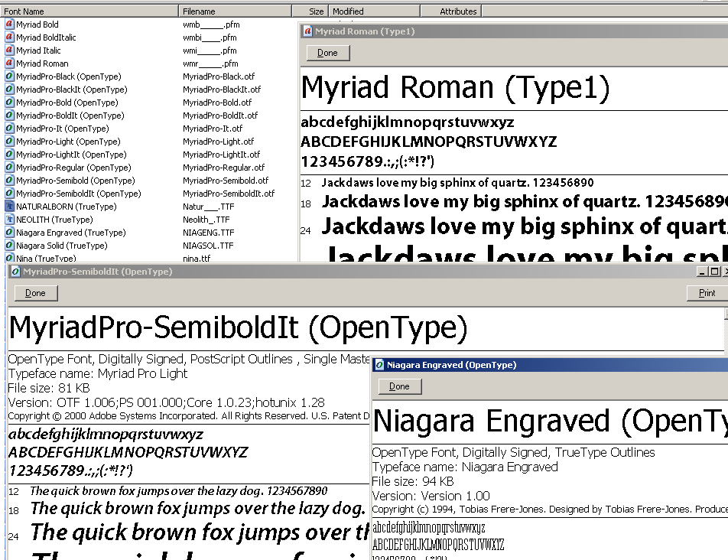This screenshot has height=560, width=728.
Task: Click the Niagara Engraved window title bar
Action: coord(550,365)
